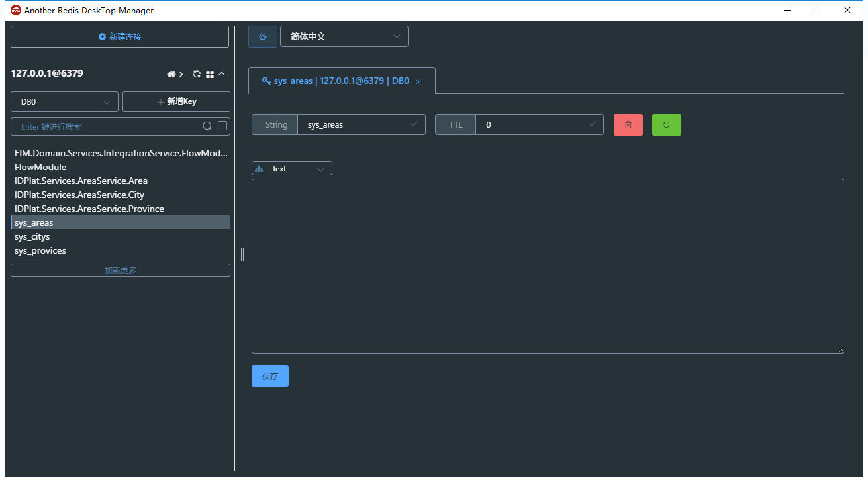This screenshot has width=868, height=482.
Task: Click the sidebar resize handle
Action: click(x=242, y=254)
